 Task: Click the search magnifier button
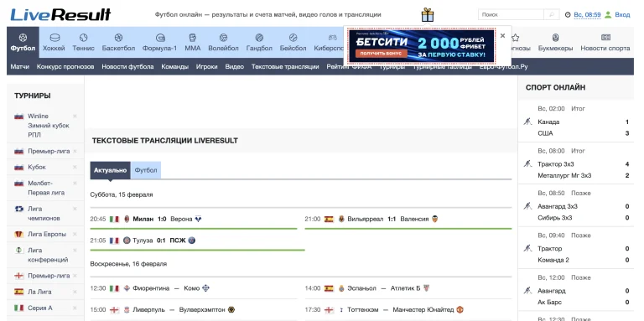coord(552,15)
